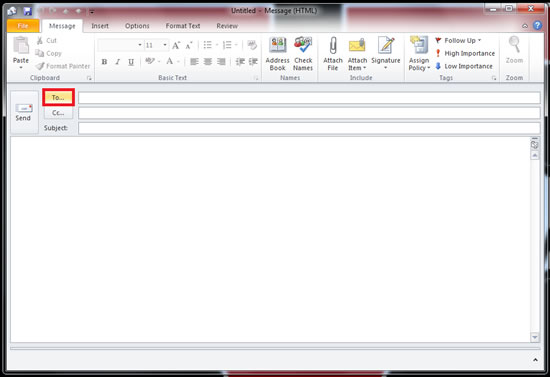Switch to the Insert tab
550x377 pixels.
coord(100,26)
